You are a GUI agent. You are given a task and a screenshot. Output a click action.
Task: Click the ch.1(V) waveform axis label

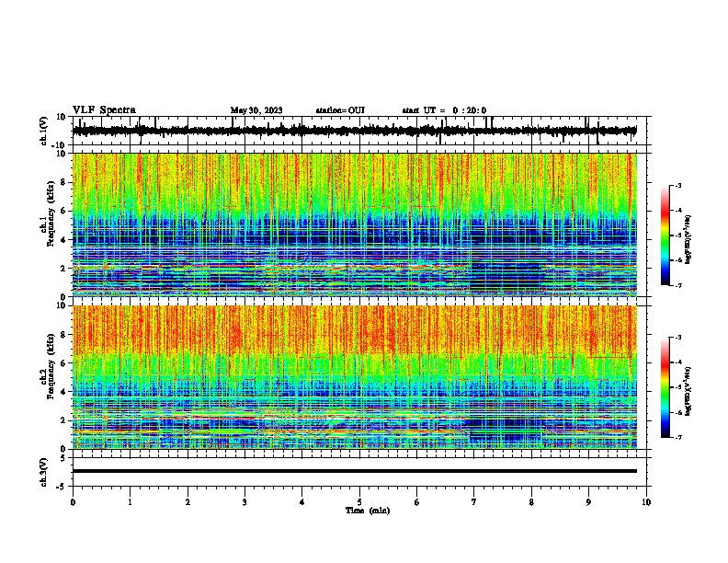tap(44, 131)
